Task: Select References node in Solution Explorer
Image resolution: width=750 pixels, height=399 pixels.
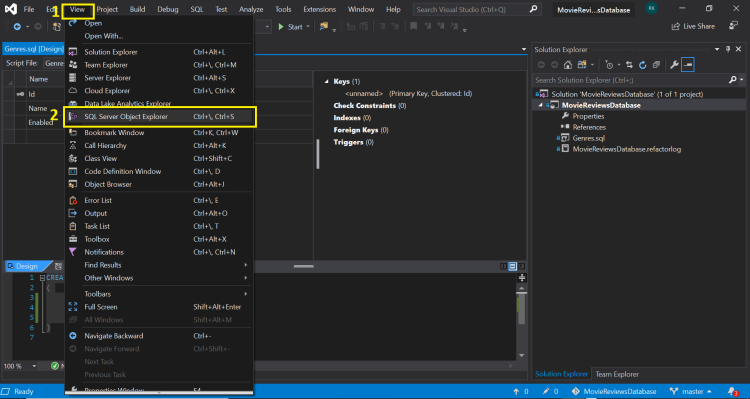Action: point(589,127)
